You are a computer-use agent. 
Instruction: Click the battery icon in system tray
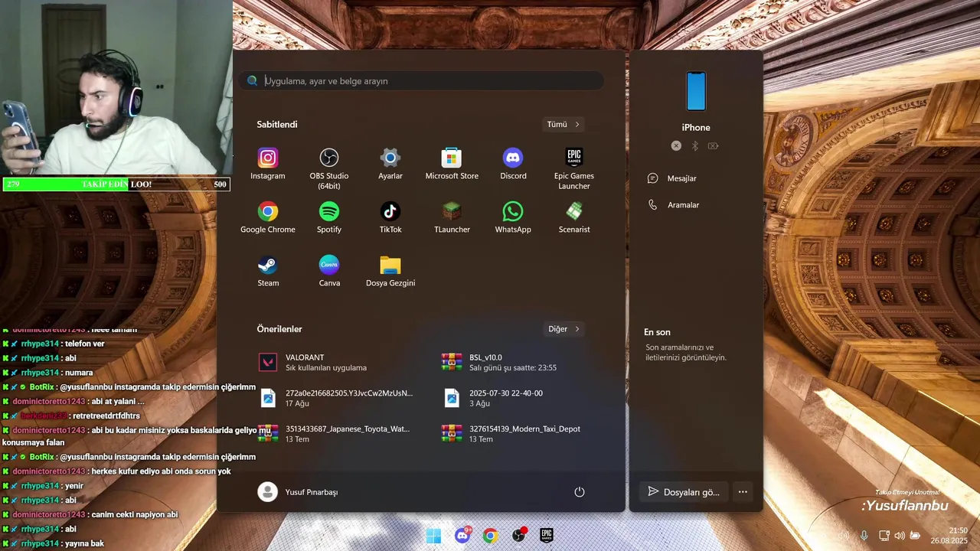click(x=914, y=536)
